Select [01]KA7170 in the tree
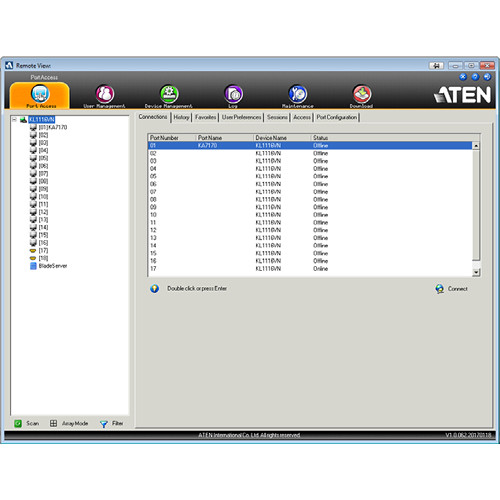 (53, 127)
